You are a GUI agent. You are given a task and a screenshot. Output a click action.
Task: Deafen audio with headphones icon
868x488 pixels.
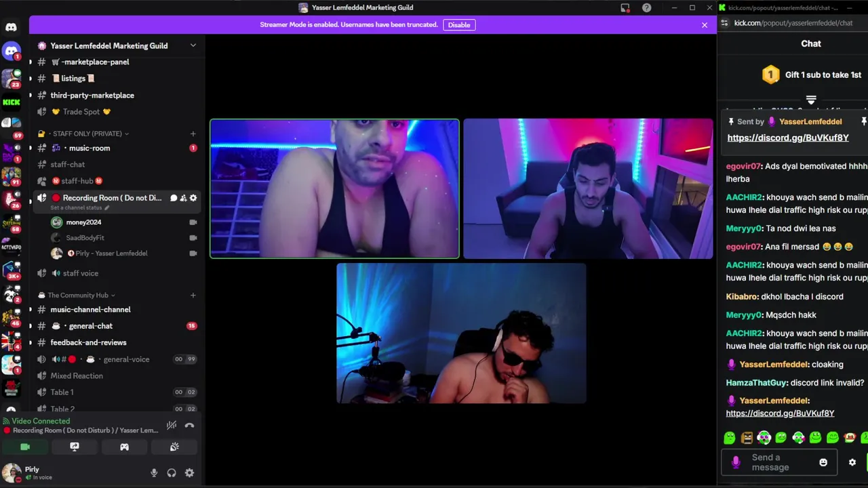[x=172, y=473]
